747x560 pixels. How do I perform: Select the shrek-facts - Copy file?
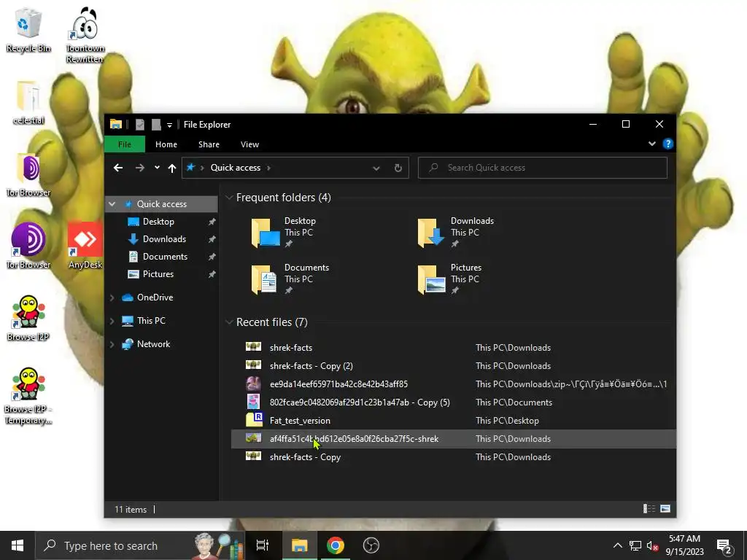453,457
